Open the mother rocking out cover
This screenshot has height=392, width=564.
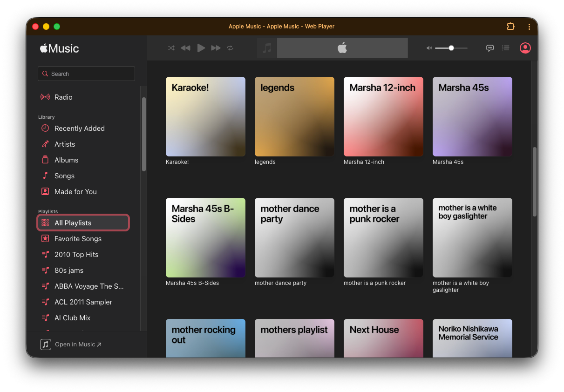(205, 338)
